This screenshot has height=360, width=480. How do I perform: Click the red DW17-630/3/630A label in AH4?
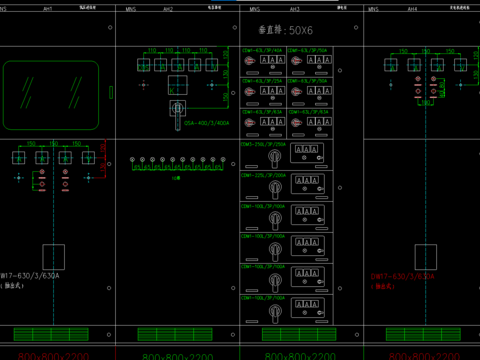(402, 276)
